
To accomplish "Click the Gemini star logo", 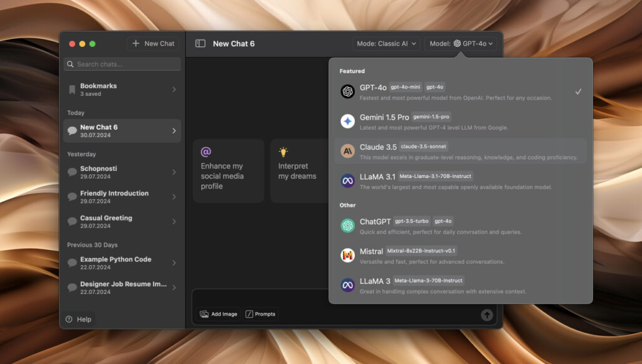I will click(347, 121).
